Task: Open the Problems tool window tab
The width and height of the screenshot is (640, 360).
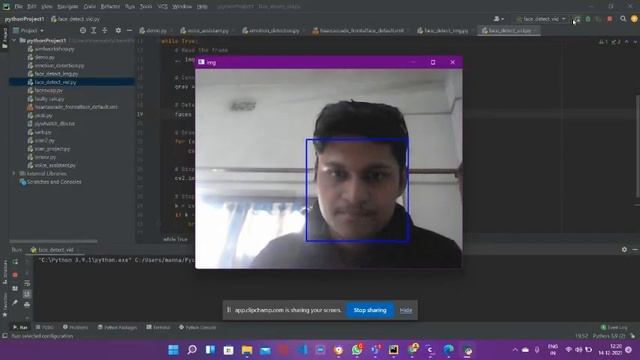Action: coord(76,327)
